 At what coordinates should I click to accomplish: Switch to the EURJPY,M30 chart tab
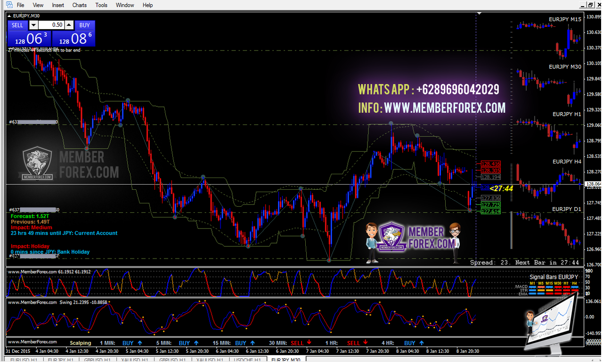coord(285,360)
